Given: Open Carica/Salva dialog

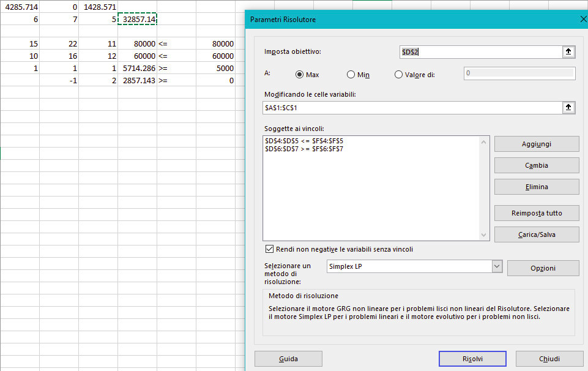Looking at the screenshot, I should 537,234.
